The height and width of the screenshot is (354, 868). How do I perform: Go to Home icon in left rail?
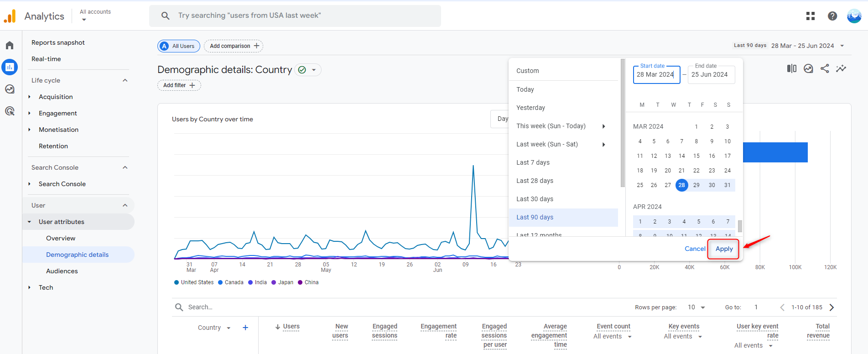coord(10,45)
